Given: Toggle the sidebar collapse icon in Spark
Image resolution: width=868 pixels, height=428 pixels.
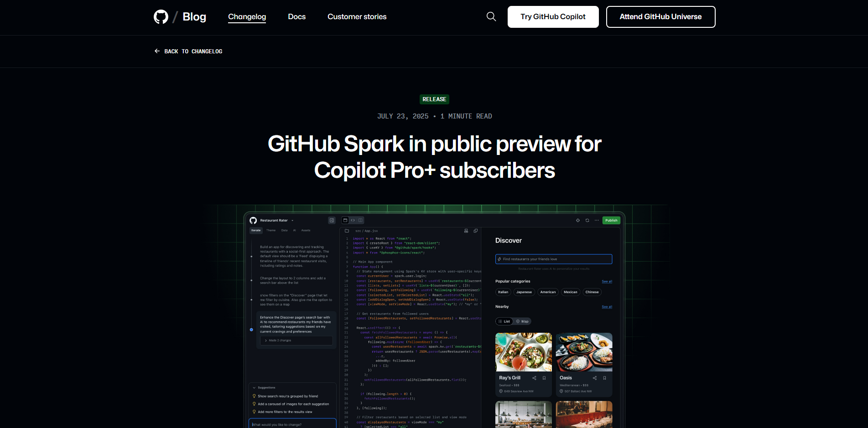Looking at the screenshot, I should point(332,221).
